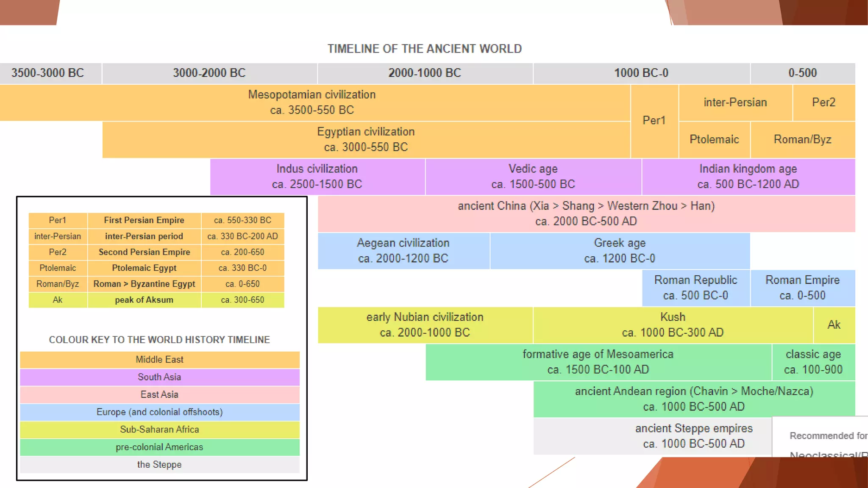Click the Sub-Saharan Africa yellow swatch
Screen dimensions: 868x488
pyautogui.click(x=159, y=430)
